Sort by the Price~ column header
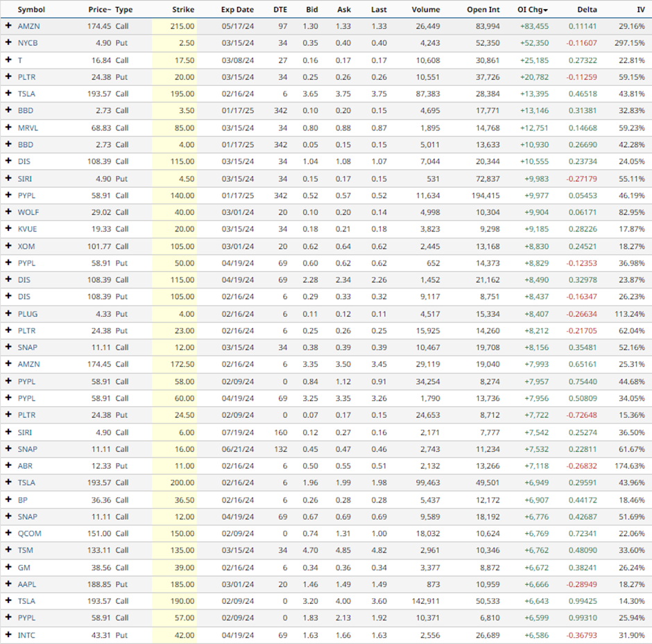Viewport: 652px width, 644px height. [99, 10]
